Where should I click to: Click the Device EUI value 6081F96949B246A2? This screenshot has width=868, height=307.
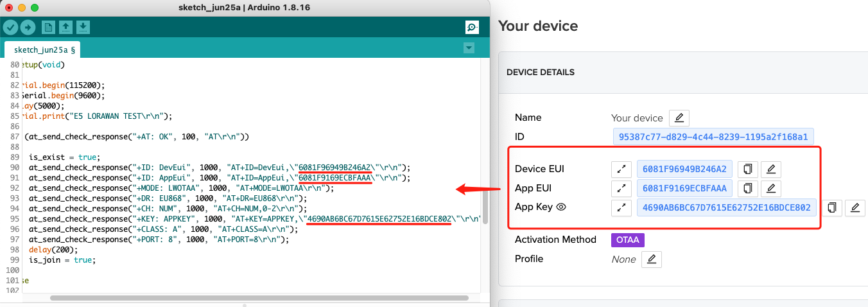(685, 169)
